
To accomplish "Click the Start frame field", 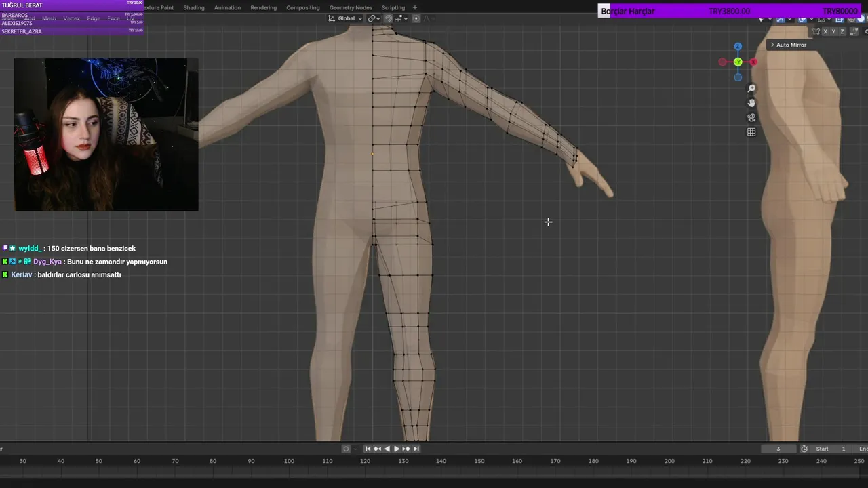I will (831, 449).
